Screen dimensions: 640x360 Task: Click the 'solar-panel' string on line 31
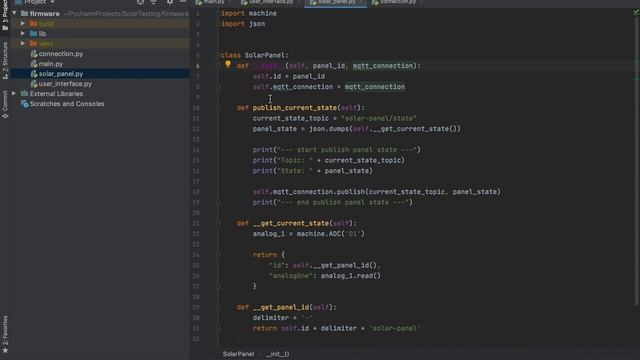tap(395, 328)
